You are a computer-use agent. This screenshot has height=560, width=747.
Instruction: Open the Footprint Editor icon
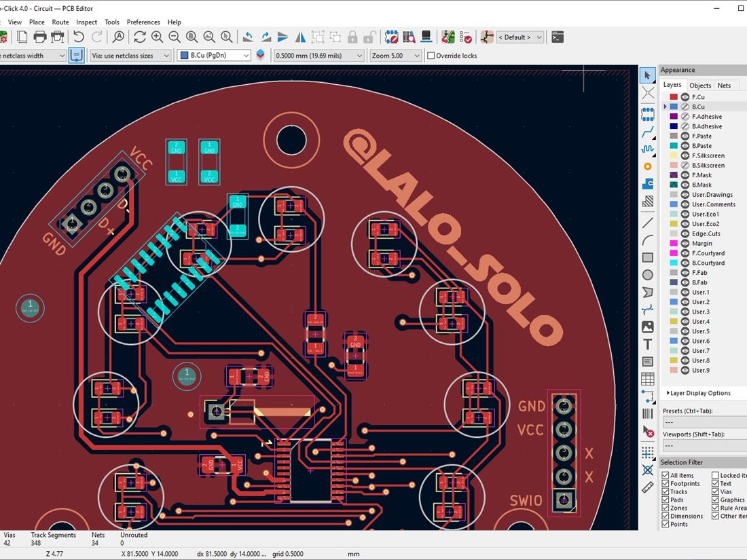[392, 37]
